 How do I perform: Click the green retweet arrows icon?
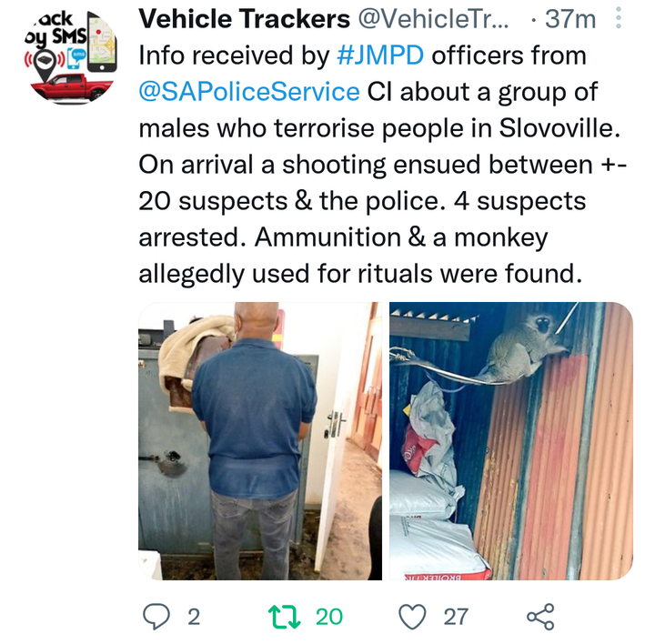(x=285, y=617)
